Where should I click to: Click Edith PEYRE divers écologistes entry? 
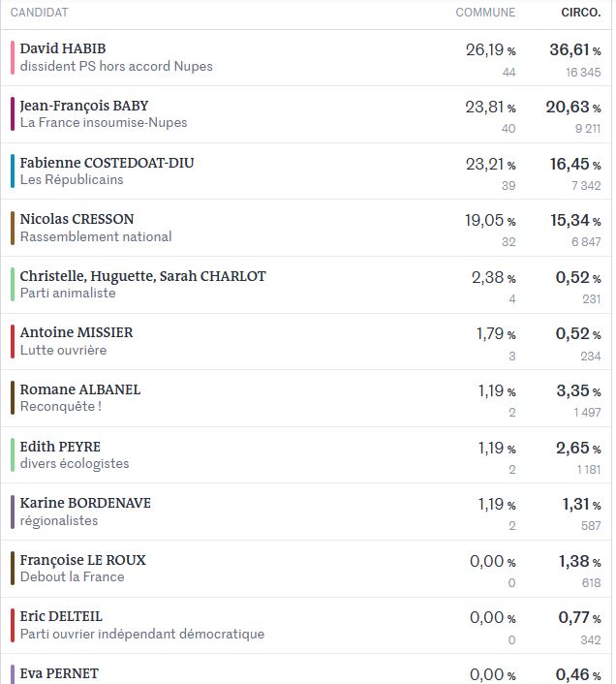click(306, 455)
